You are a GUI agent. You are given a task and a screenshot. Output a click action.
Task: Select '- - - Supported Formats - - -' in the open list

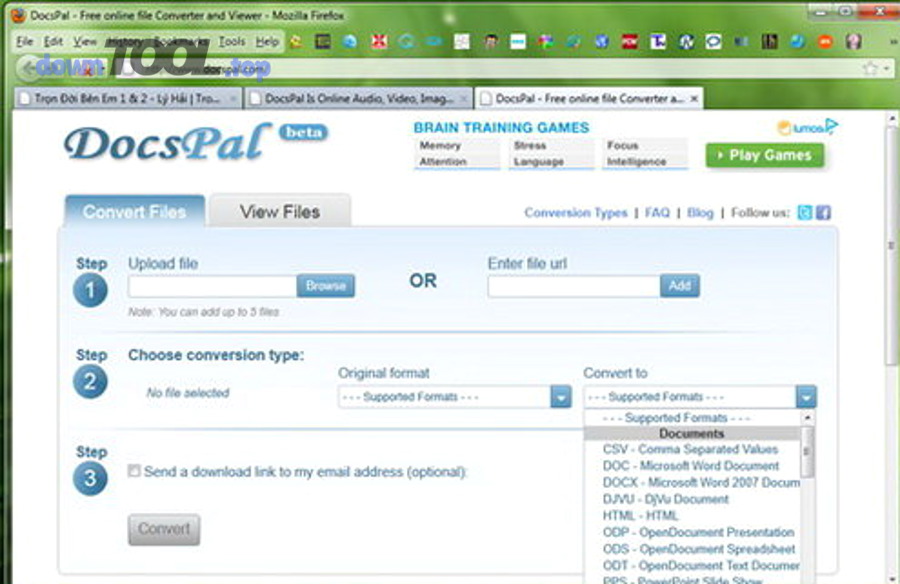point(690,417)
